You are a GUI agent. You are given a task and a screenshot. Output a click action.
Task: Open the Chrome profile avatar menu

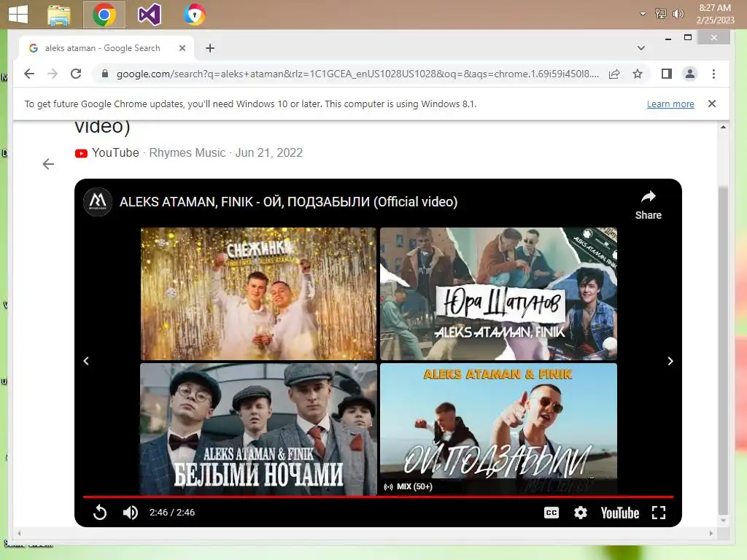[x=690, y=74]
